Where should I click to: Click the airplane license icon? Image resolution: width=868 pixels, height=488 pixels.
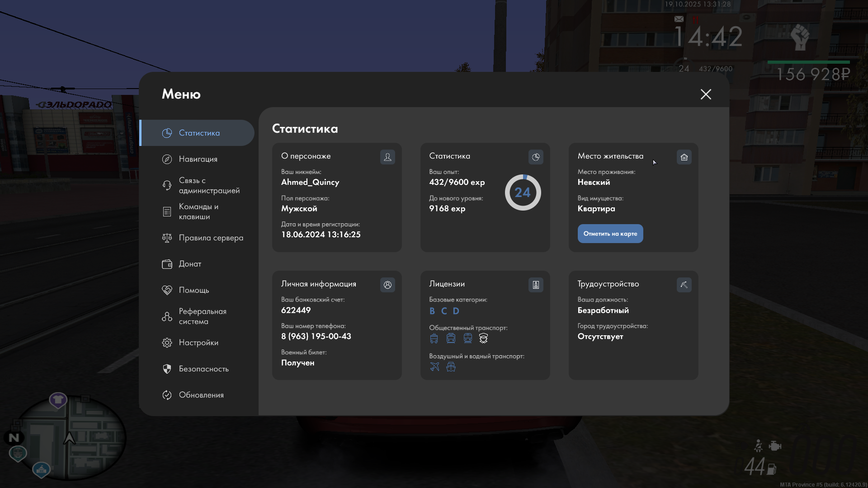coord(434,366)
